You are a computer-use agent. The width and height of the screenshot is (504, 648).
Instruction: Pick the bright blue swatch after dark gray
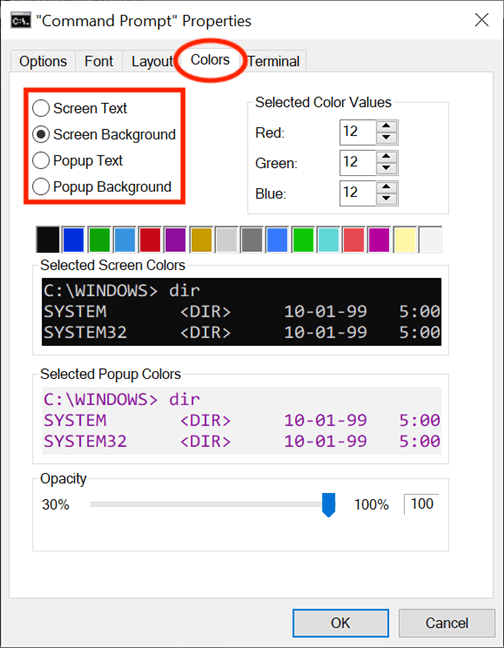click(x=277, y=239)
